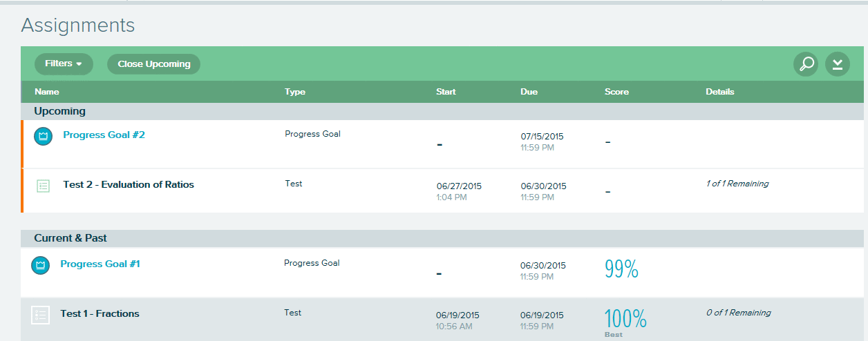Collapse the Current & Past section header
This screenshot has height=341, width=868.
[x=442, y=238]
